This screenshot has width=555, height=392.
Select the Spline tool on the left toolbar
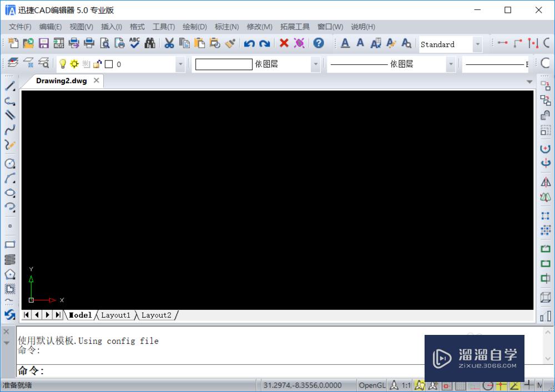click(x=8, y=129)
